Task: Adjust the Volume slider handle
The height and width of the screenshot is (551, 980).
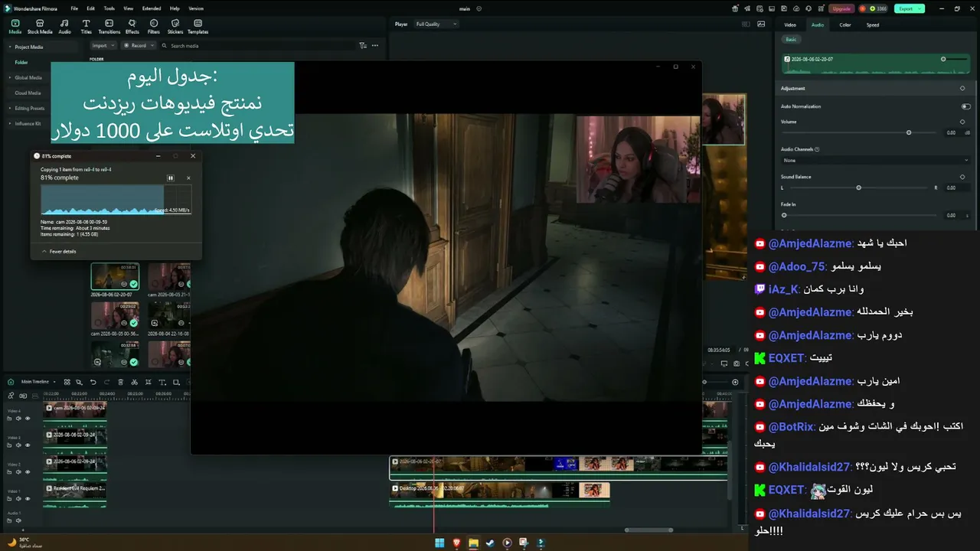Action: [x=909, y=133]
